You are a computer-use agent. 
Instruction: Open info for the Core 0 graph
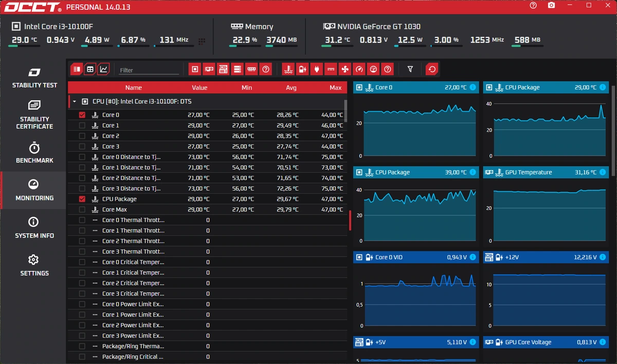[473, 87]
